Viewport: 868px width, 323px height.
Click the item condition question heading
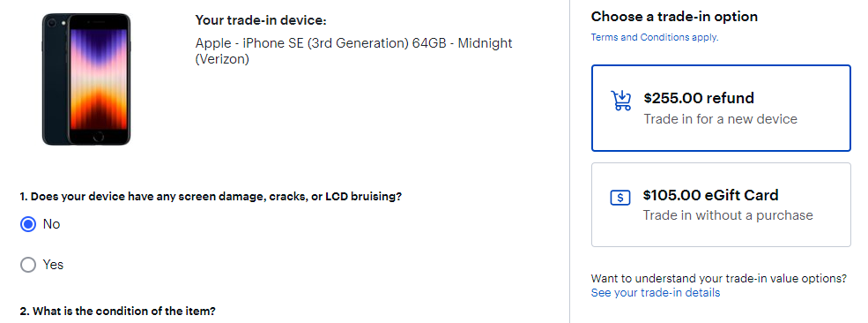coord(117,311)
